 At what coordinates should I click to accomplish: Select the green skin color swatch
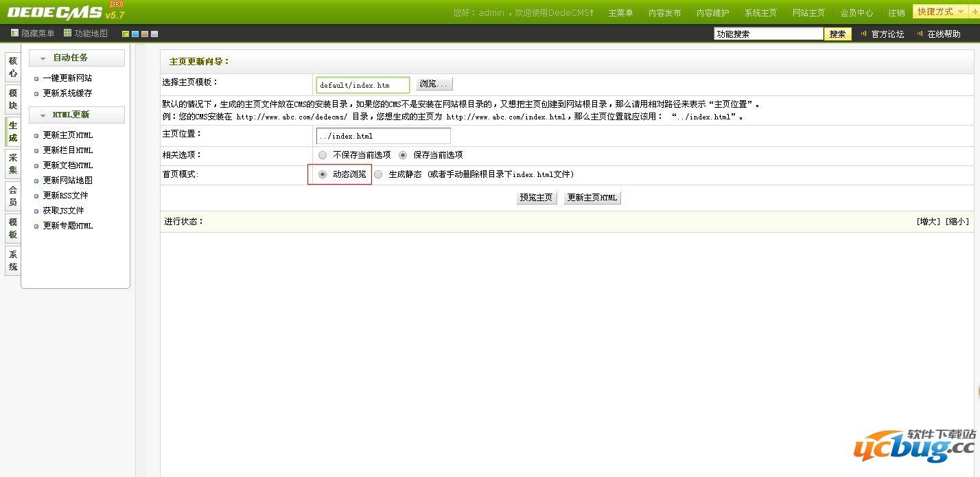pyautogui.click(x=126, y=34)
